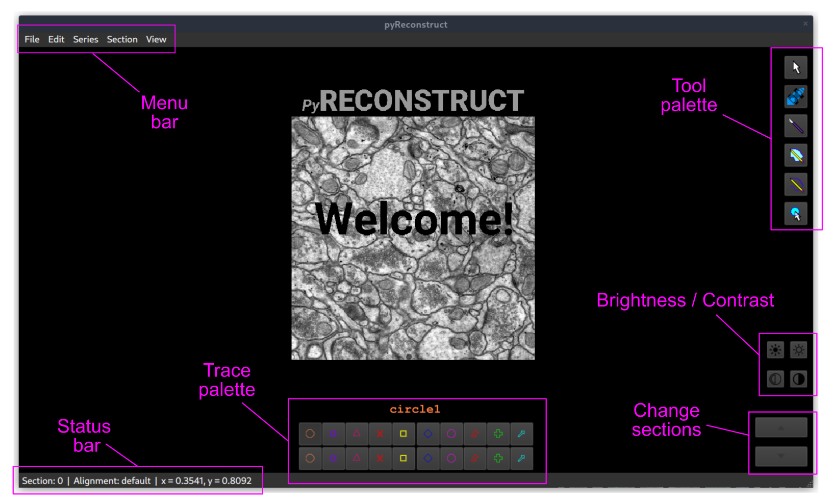The image size is (832, 504).
Task: Select cyan arrow trace in lower row
Action: coord(521,458)
